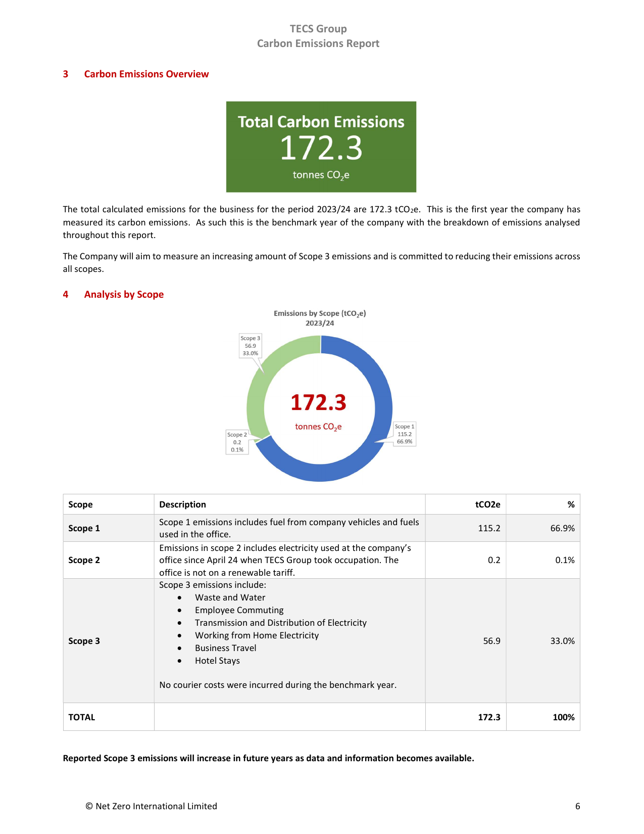Click the 100% total cell

click(x=564, y=717)
